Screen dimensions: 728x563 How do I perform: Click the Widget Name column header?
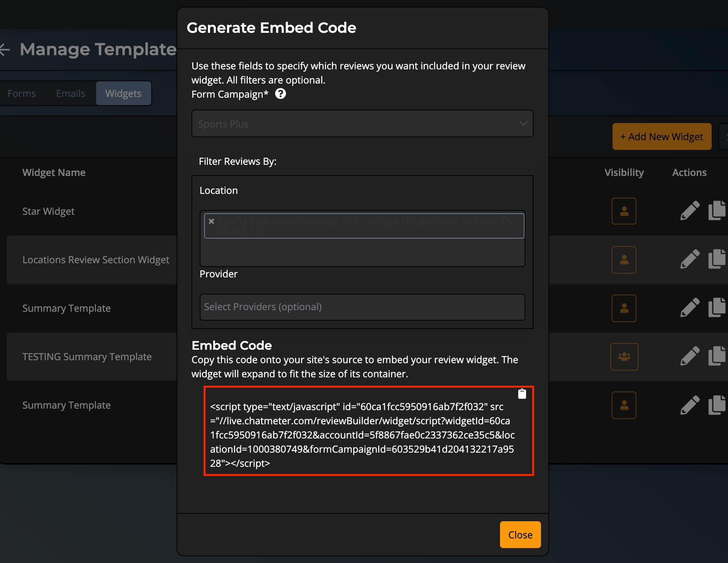[54, 172]
